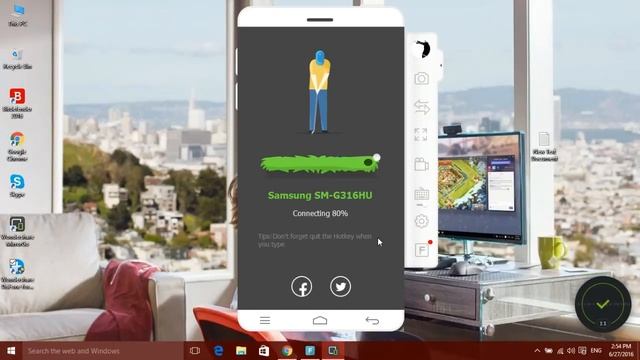Click the blue F app on the taskbar

[310, 351]
